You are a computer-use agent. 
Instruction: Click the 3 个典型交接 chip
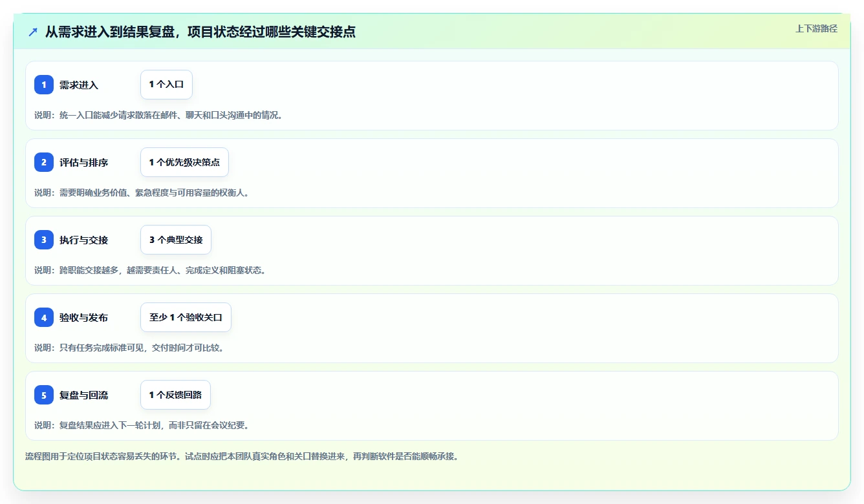click(x=176, y=240)
